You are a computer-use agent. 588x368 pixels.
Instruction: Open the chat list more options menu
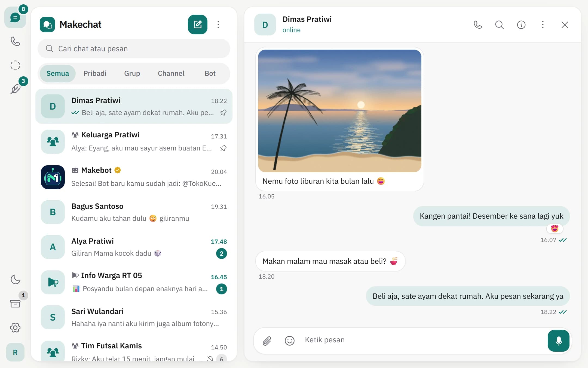point(218,25)
